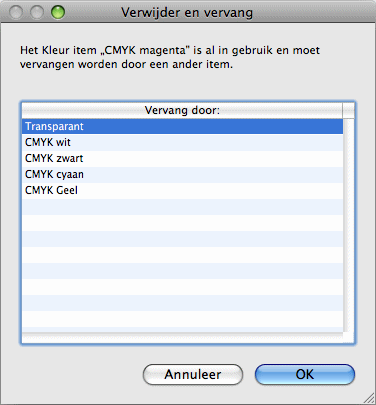Click the CMYK magenta warning message text
376x405 pixels.
(x=170, y=57)
